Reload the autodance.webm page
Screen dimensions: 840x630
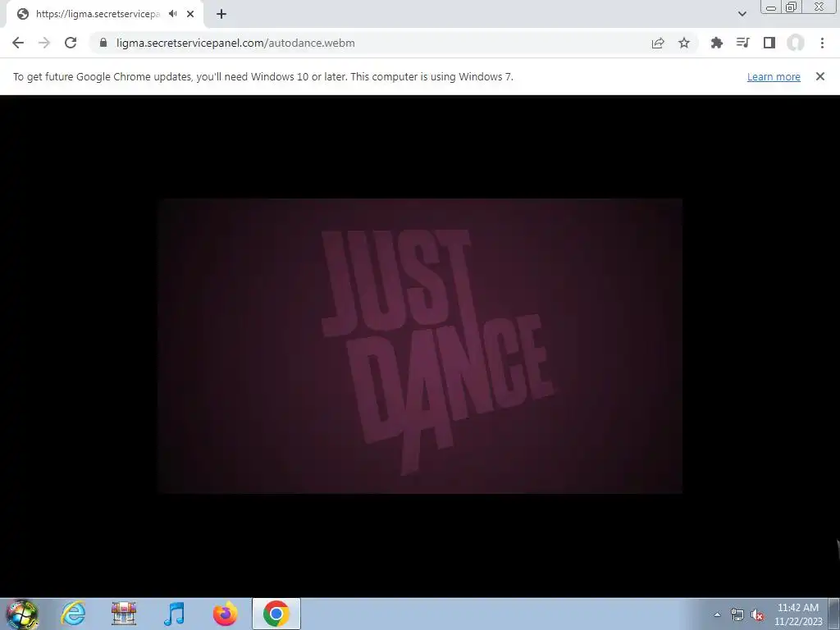pos(71,43)
